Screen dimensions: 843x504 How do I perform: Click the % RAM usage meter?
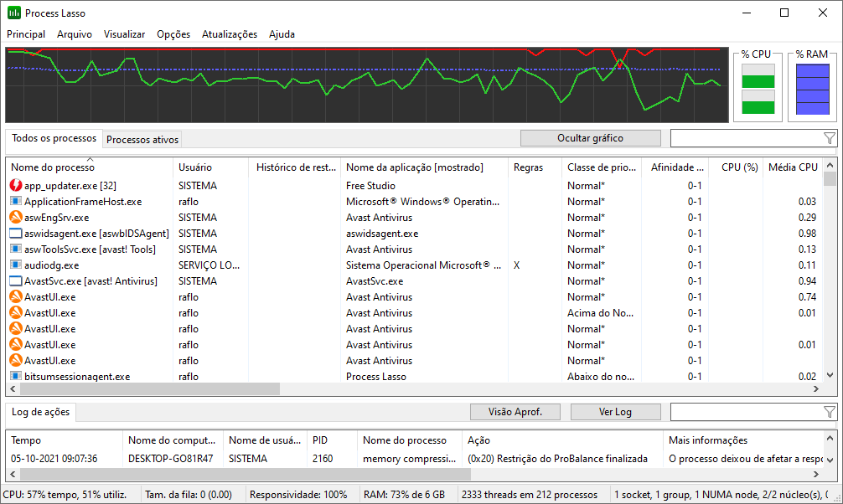pos(812,90)
